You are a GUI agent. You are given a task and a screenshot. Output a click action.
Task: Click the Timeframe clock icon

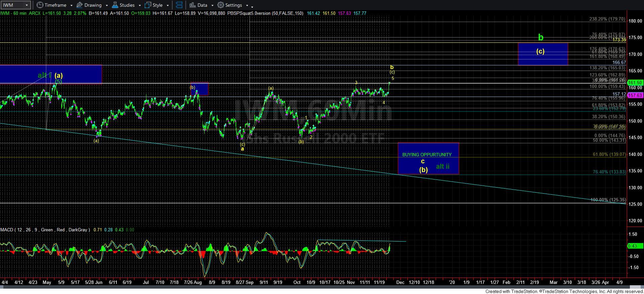(x=40, y=5)
